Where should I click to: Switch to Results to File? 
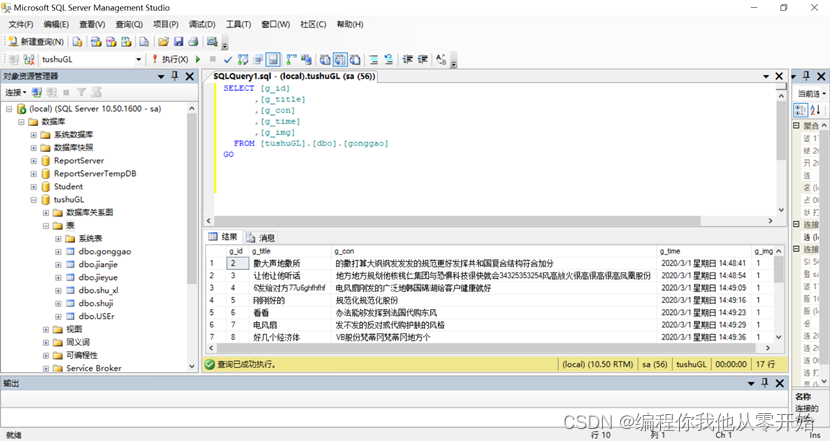click(x=355, y=59)
